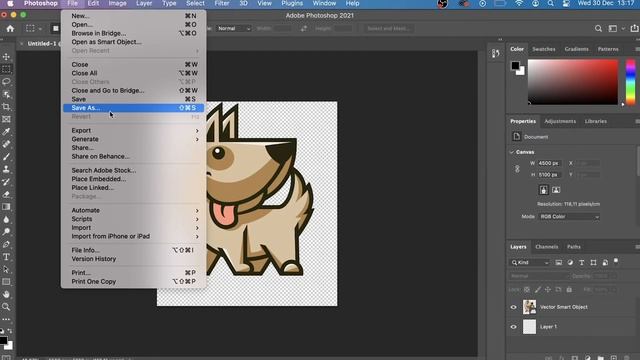The width and height of the screenshot is (640, 360).
Task: Open the Edit menu
Action: (x=93, y=3)
